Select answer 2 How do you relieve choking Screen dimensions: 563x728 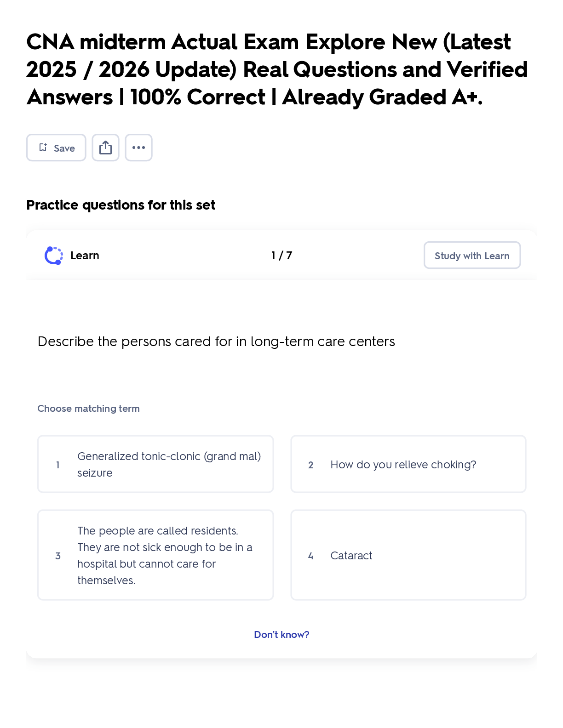coord(408,464)
